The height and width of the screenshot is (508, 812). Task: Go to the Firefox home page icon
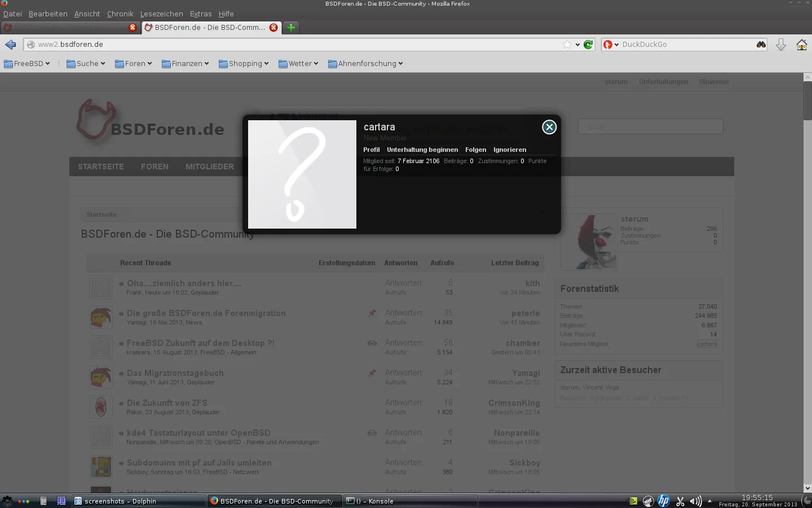click(801, 45)
